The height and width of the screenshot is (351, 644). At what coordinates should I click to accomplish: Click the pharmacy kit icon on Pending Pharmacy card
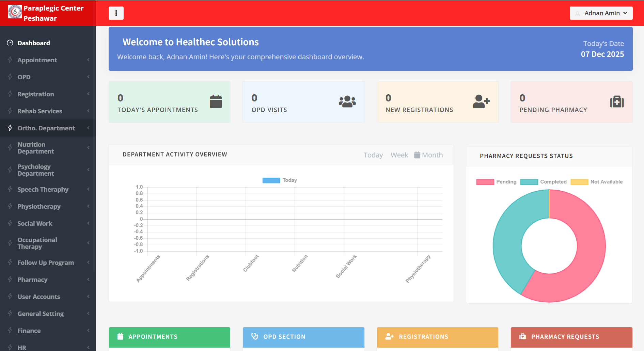click(x=616, y=101)
